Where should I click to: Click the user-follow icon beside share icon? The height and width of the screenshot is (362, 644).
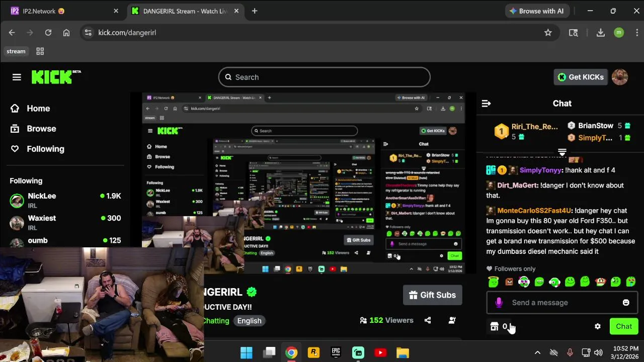452,320
